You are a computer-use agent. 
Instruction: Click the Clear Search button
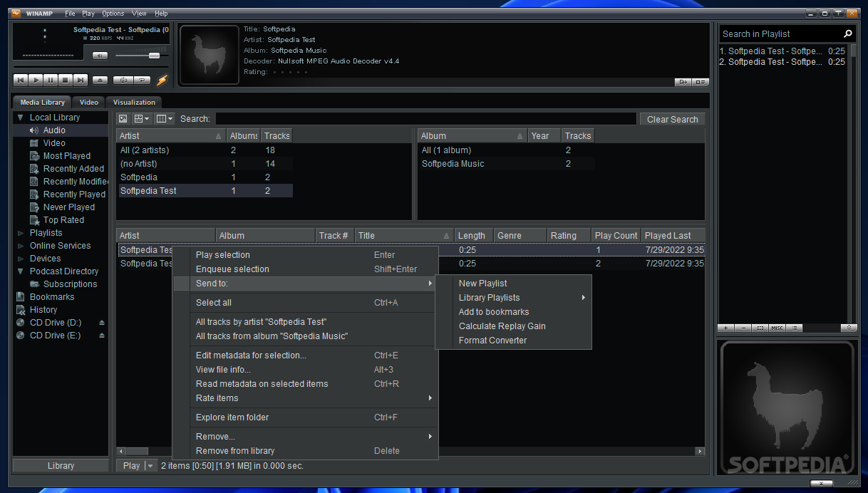click(x=672, y=119)
